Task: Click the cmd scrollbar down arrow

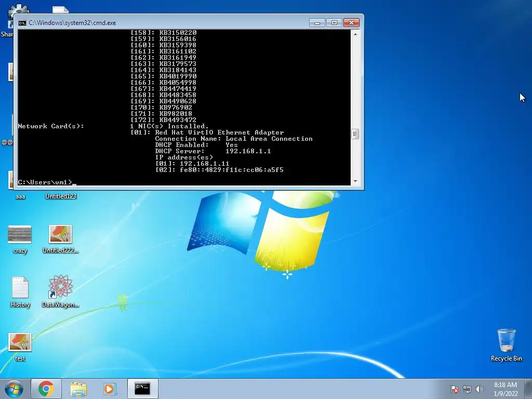Action: pos(355,181)
